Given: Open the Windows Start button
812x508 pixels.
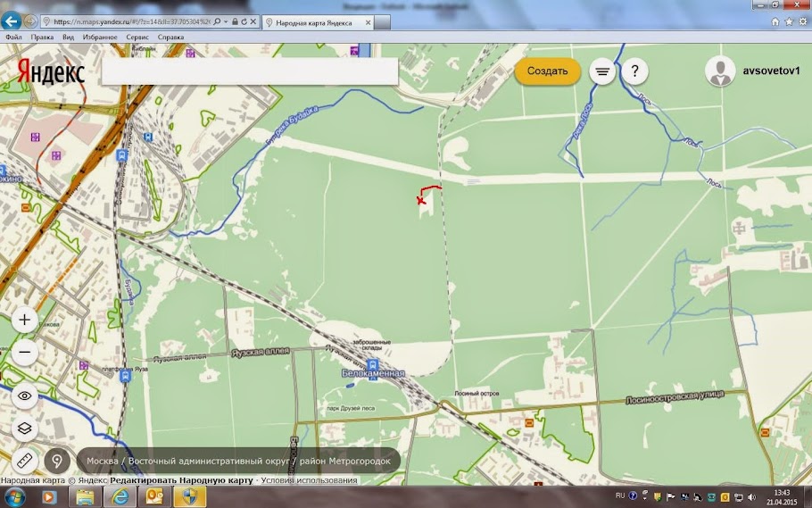Looking at the screenshot, I should [x=14, y=497].
